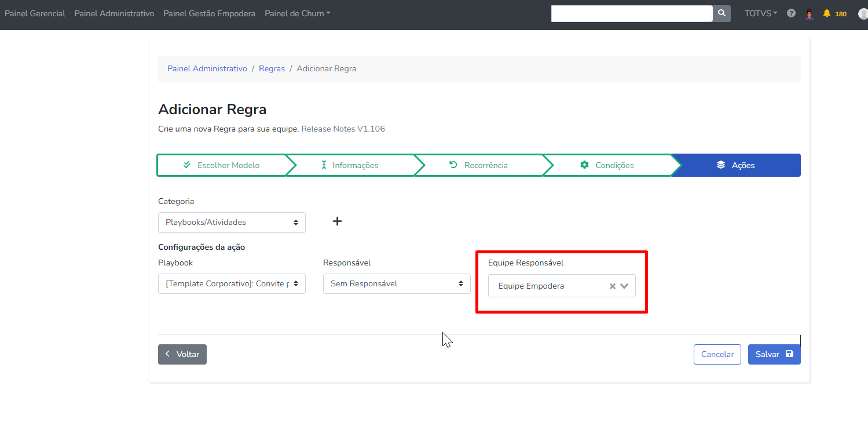Save the rule with Salvar

click(x=774, y=354)
